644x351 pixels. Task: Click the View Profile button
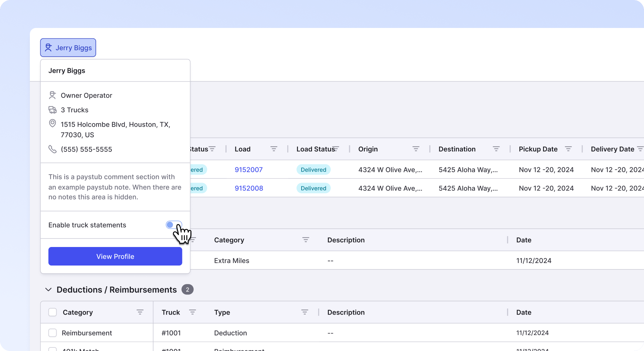point(115,256)
